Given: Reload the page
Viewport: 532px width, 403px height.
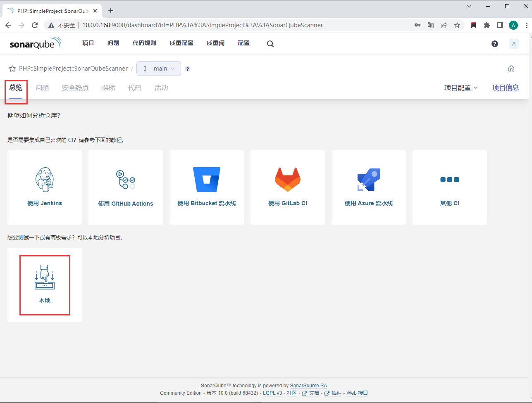Looking at the screenshot, I should (35, 25).
